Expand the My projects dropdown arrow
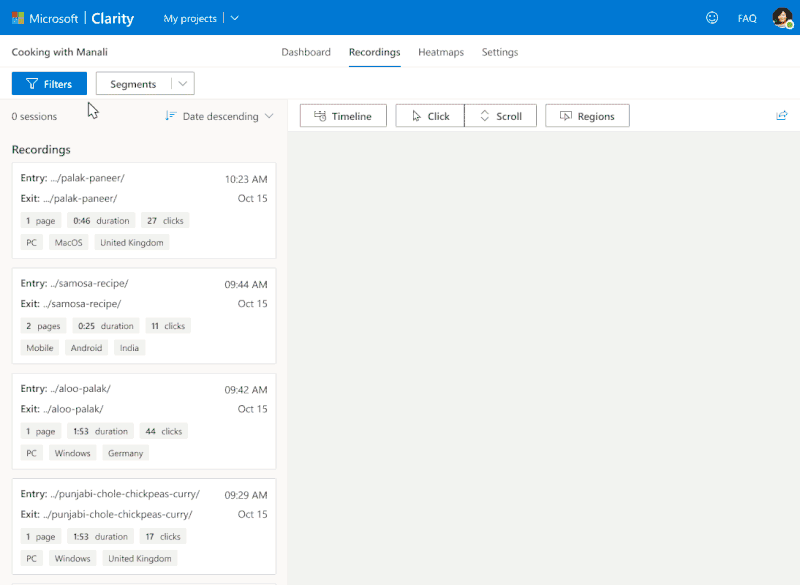This screenshot has width=800, height=585. tap(235, 18)
